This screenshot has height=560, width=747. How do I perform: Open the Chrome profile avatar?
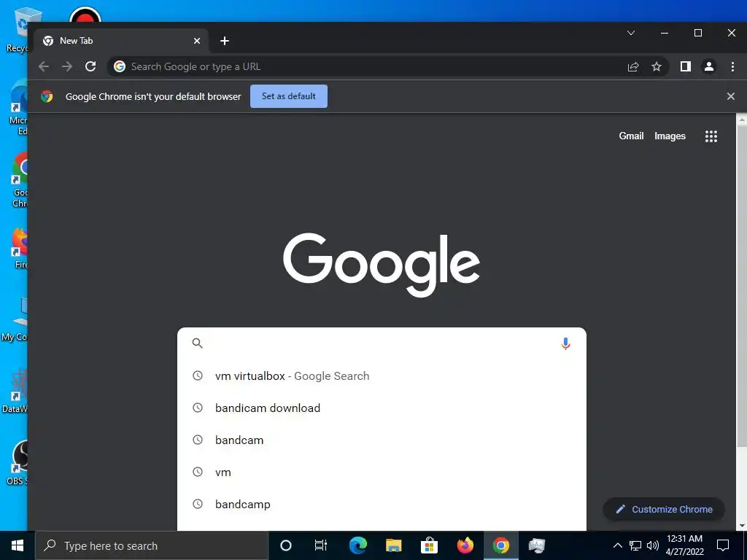pos(709,66)
